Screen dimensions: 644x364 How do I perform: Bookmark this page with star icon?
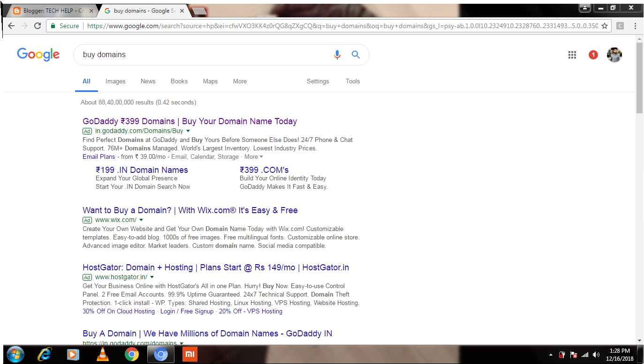(605, 26)
